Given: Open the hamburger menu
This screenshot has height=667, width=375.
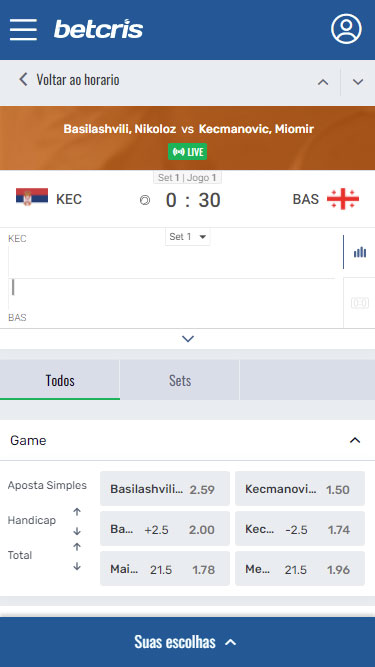Looking at the screenshot, I should pos(23,30).
